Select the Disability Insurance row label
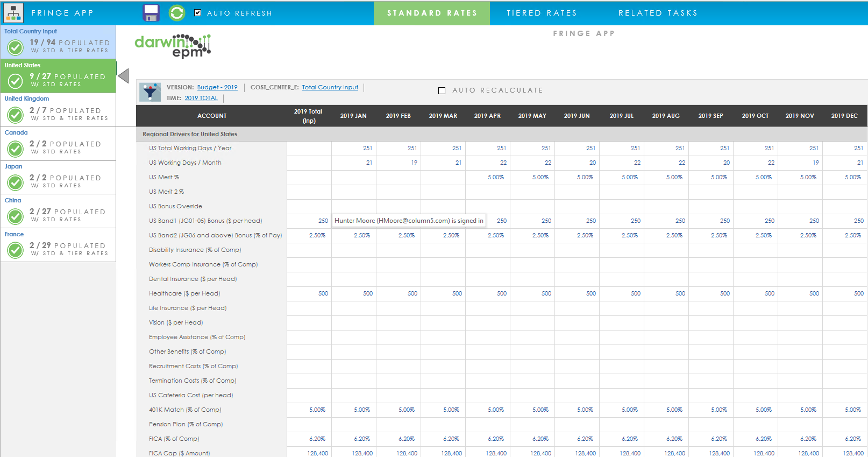868x457 pixels. click(x=195, y=250)
